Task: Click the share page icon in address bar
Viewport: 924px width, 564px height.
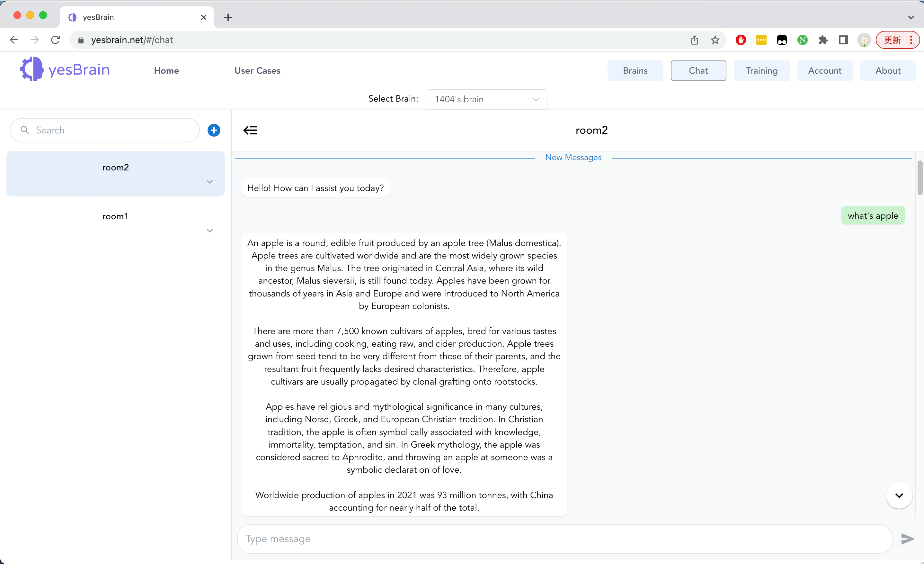Action: tap(694, 40)
